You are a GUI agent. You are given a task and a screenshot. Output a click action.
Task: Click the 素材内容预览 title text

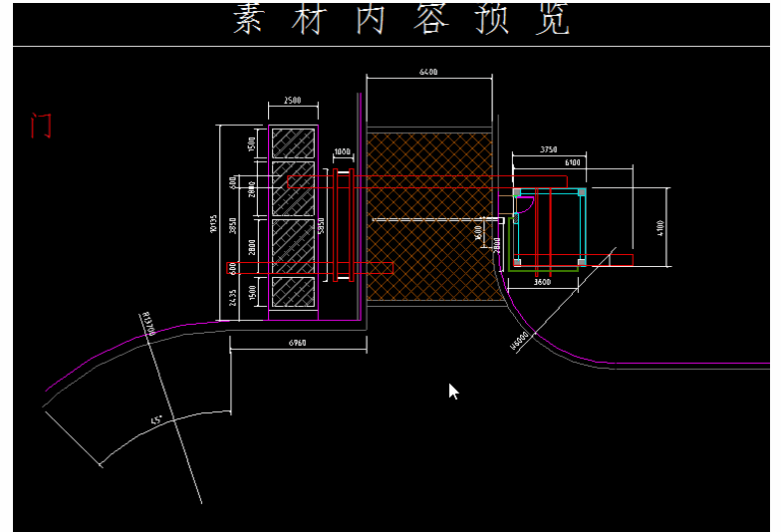point(401,21)
